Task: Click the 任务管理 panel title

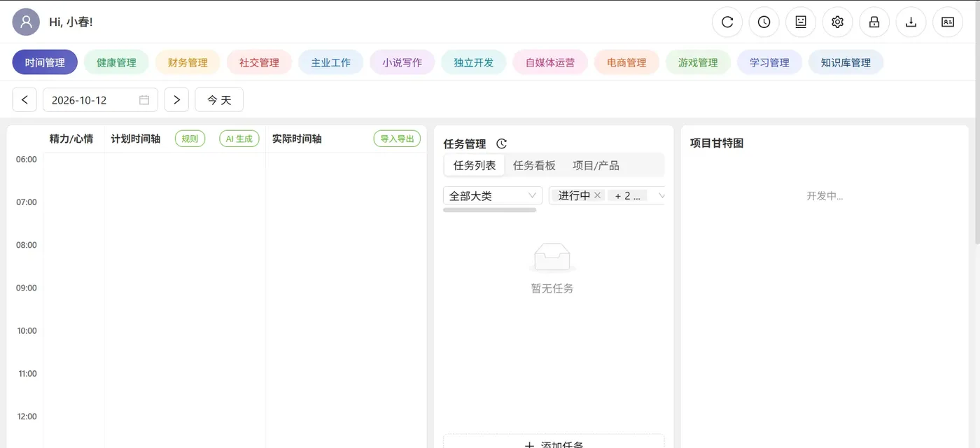Action: coord(465,143)
